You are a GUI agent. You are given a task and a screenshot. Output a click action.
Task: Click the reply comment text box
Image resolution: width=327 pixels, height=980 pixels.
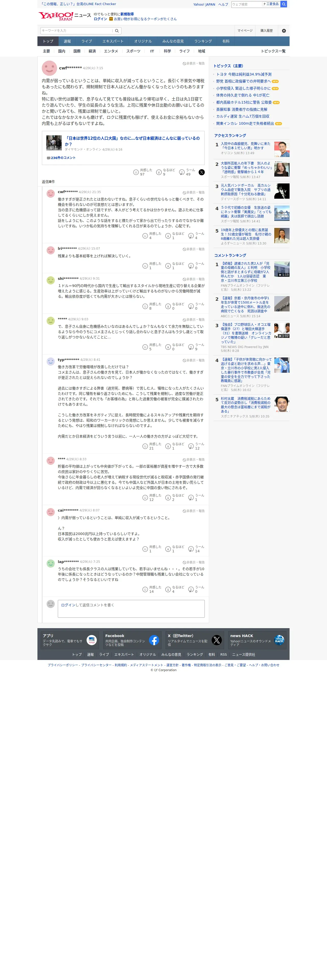click(131, 609)
